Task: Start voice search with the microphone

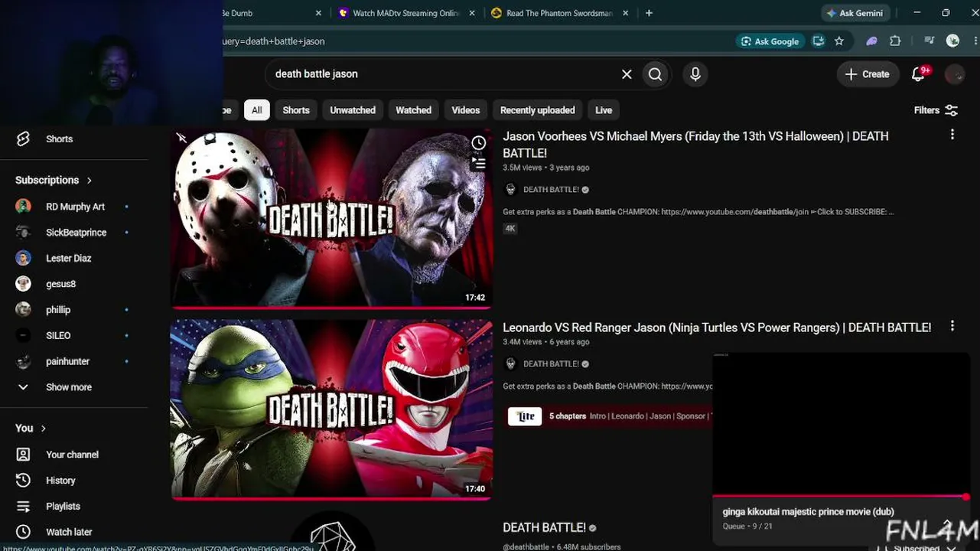Action: (x=695, y=74)
